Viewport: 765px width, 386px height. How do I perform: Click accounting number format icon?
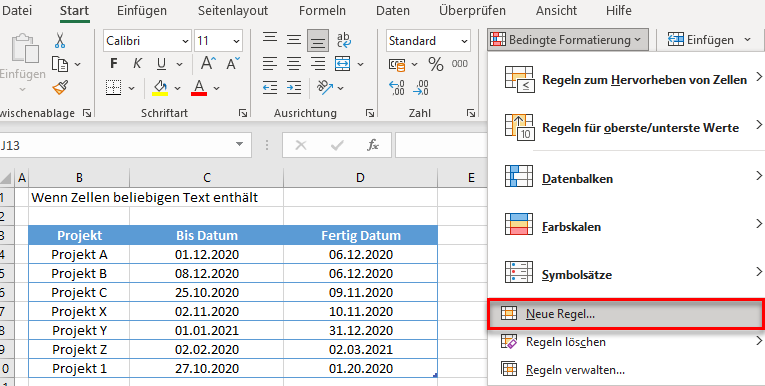pyautogui.click(x=397, y=64)
